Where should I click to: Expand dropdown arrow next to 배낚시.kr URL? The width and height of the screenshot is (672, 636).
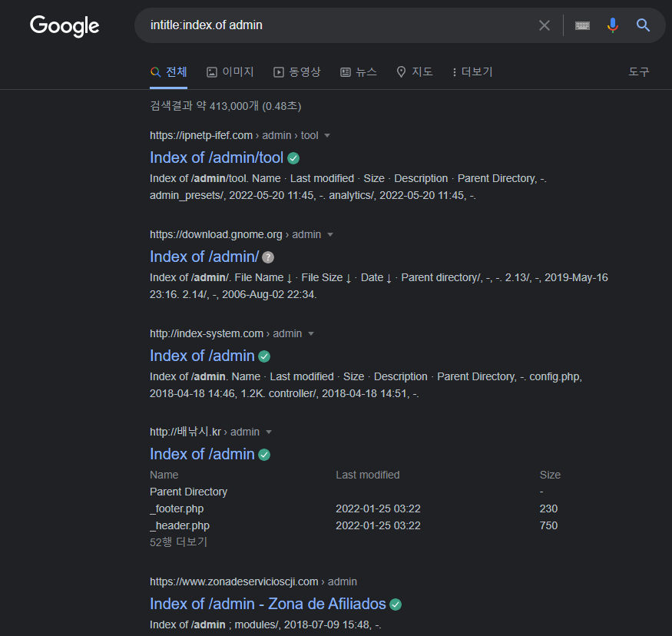tap(269, 432)
